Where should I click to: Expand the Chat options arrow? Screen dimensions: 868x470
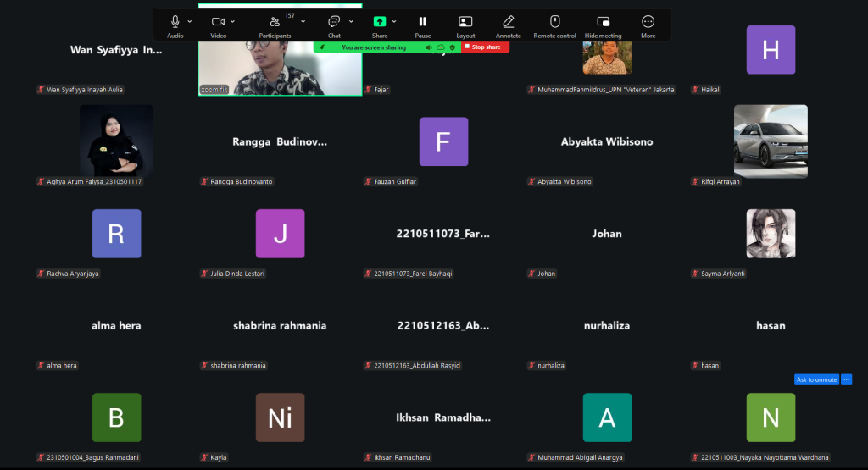point(351,21)
